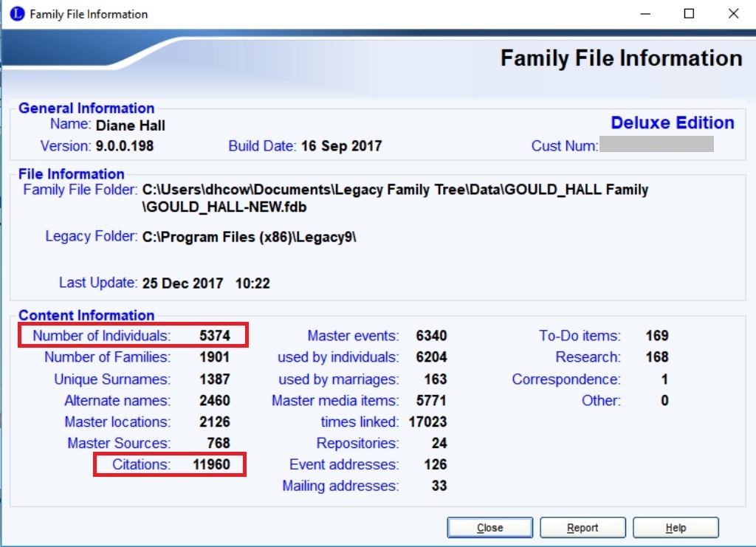The height and width of the screenshot is (547, 756).
Task: Click the Correspondence value 1
Action: click(665, 379)
